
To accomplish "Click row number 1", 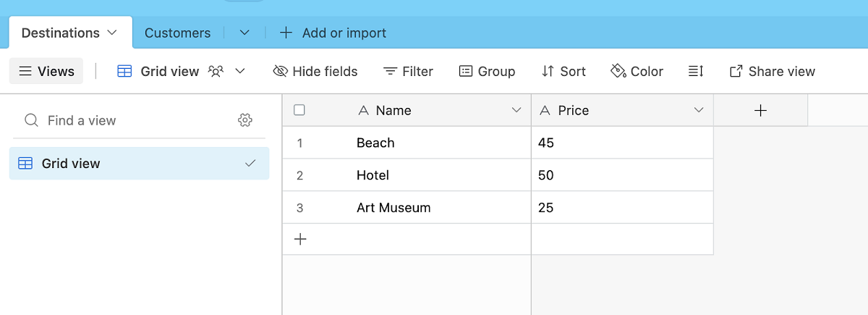I will coord(299,143).
